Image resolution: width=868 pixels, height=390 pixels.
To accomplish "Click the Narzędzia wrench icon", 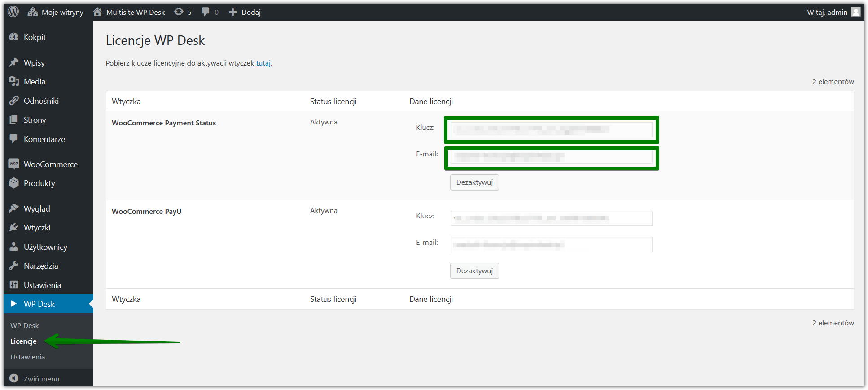I will (x=14, y=266).
